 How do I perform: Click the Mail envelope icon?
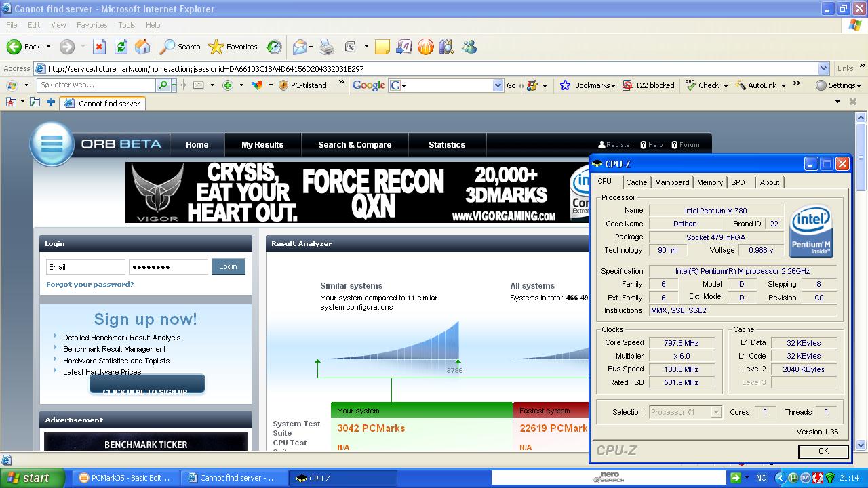click(300, 47)
